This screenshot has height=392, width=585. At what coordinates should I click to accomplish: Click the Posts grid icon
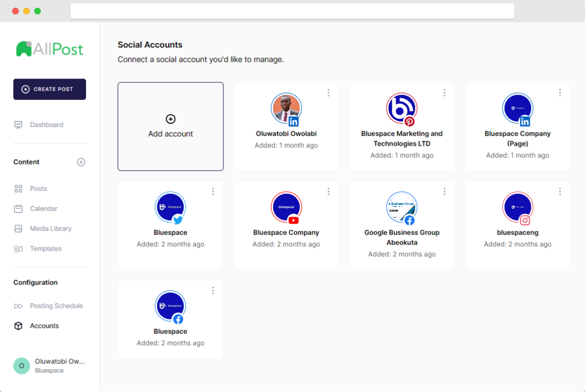pos(18,189)
